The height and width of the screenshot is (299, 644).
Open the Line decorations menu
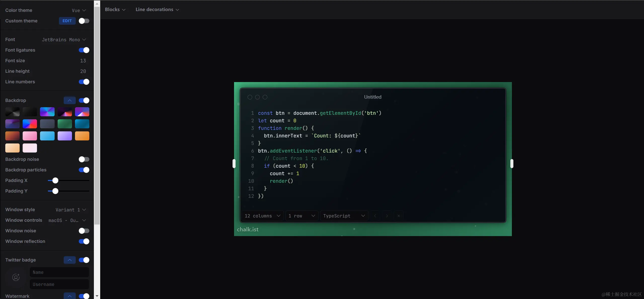(x=157, y=10)
